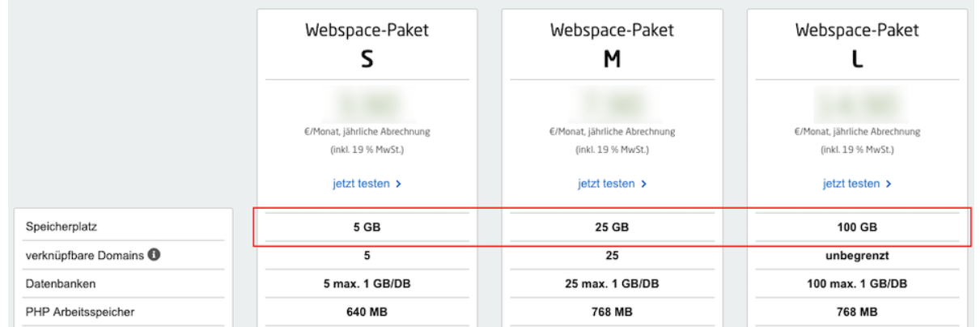Follow 'jetzt testen' link for Webspace-Paket L
Viewport: 980px width, 327px height.
857,184
